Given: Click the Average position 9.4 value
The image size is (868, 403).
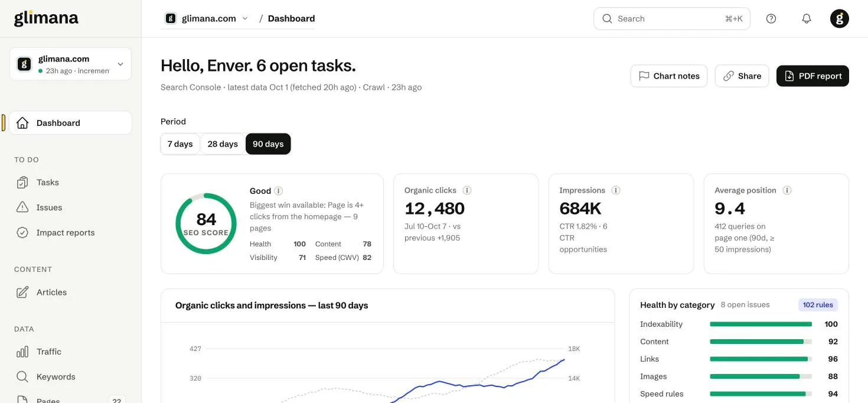Looking at the screenshot, I should click(730, 208).
